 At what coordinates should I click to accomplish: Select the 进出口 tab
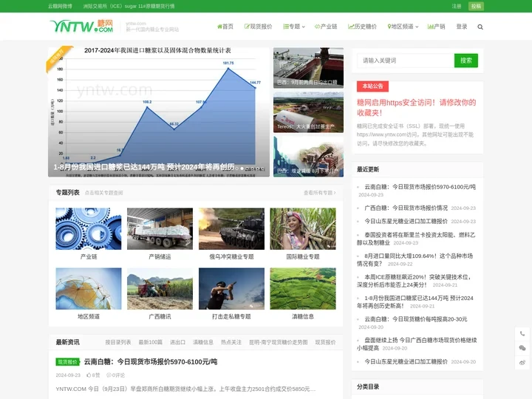(177, 342)
